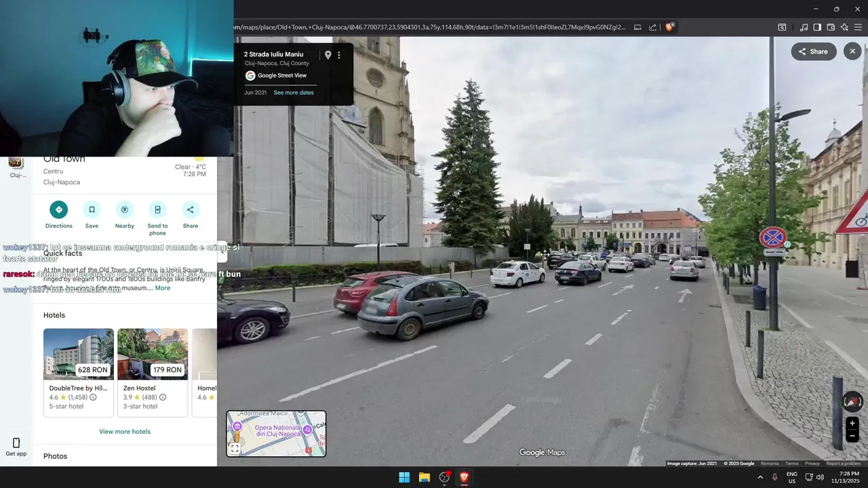
Task: Click the Brave Shields lion icon in address bar
Action: click(669, 27)
